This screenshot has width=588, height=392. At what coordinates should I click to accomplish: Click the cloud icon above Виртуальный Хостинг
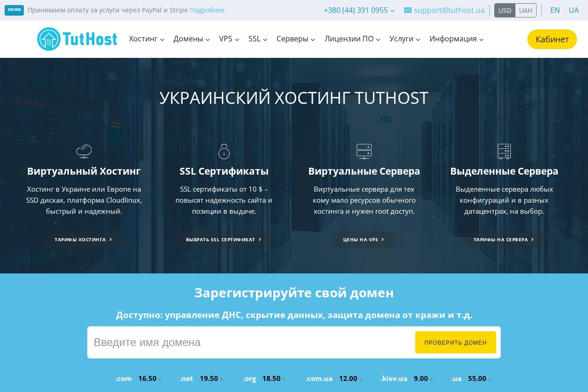(84, 151)
